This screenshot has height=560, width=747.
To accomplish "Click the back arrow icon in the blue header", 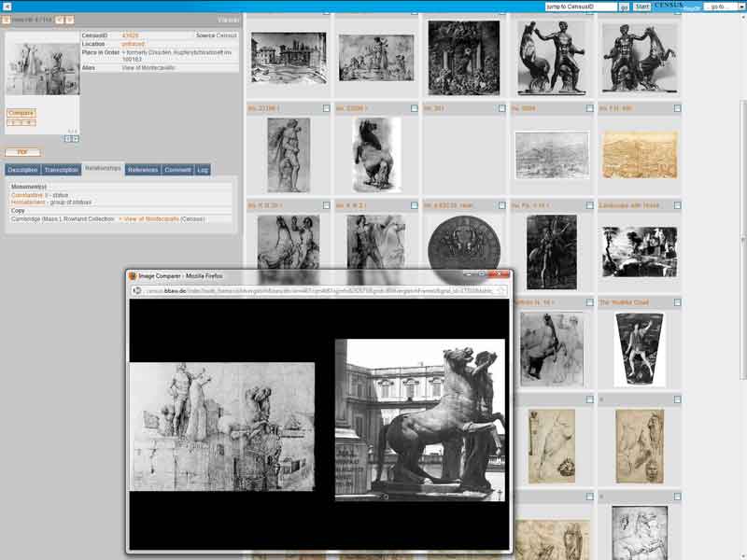I will tap(7, 7).
